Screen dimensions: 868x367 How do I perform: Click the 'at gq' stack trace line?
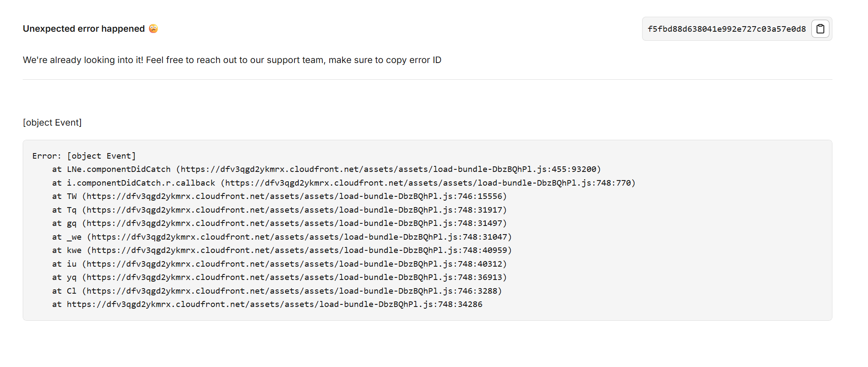click(279, 223)
